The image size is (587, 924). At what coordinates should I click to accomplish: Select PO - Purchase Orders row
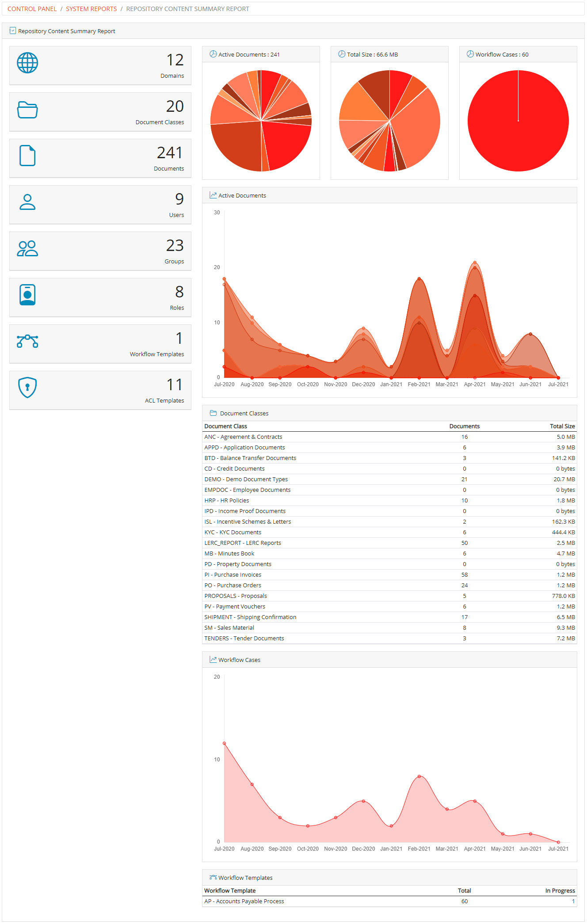tap(389, 585)
